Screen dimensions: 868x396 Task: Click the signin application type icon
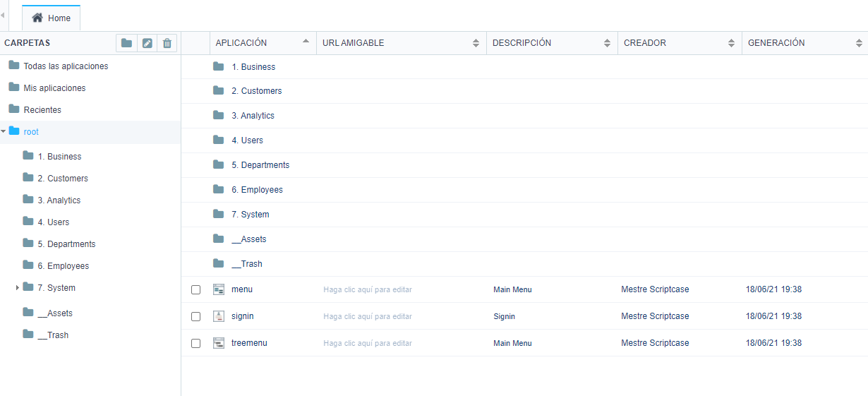pos(219,316)
